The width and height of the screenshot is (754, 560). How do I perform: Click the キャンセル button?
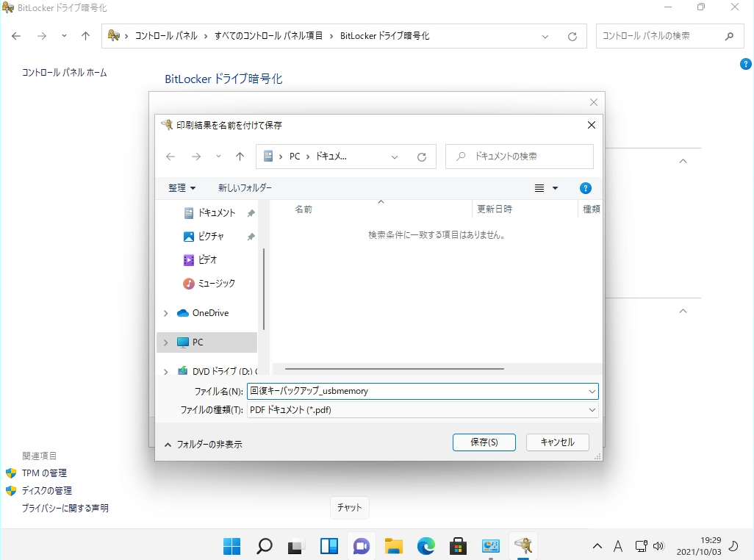pos(557,442)
